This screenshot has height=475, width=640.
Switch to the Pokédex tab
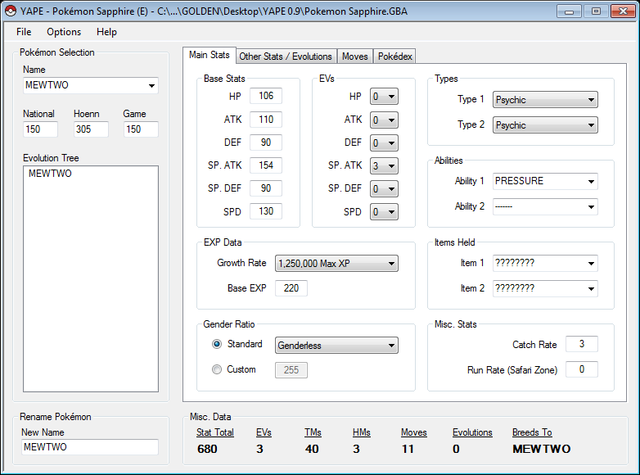pyautogui.click(x=395, y=56)
